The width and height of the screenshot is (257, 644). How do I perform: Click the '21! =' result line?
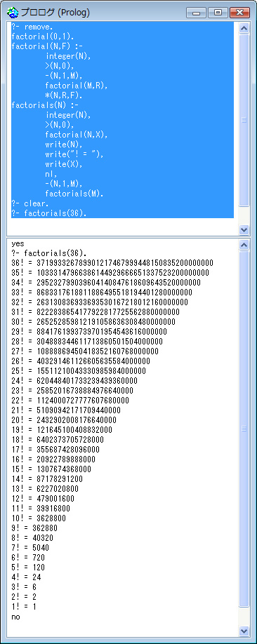[x=67, y=410]
